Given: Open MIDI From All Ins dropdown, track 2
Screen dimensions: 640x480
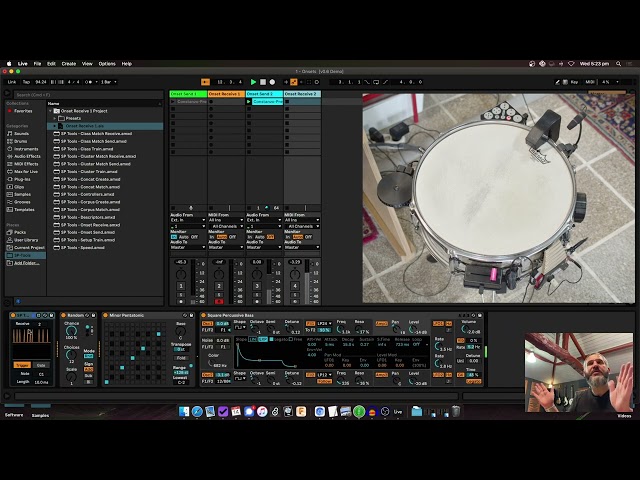Looking at the screenshot, I should tap(226, 220).
